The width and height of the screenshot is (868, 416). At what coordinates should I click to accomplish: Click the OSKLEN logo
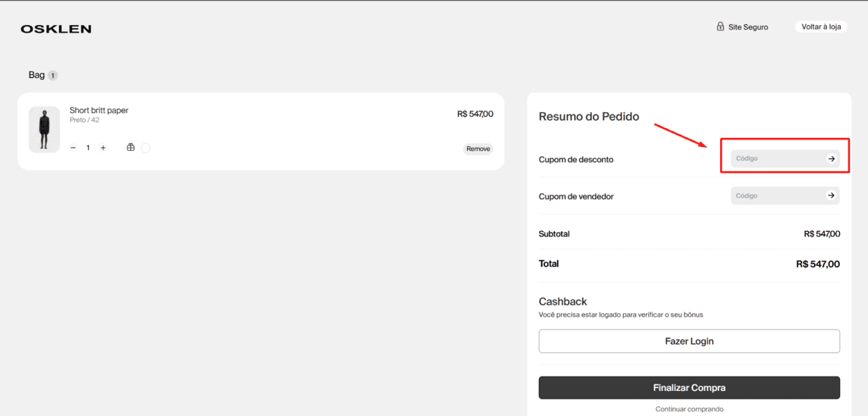tap(56, 30)
